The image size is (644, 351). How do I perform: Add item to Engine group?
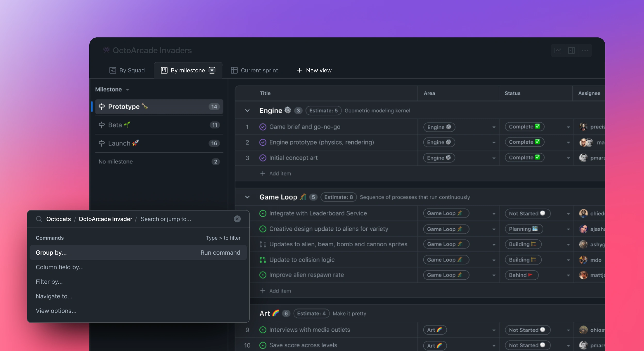[276, 173]
